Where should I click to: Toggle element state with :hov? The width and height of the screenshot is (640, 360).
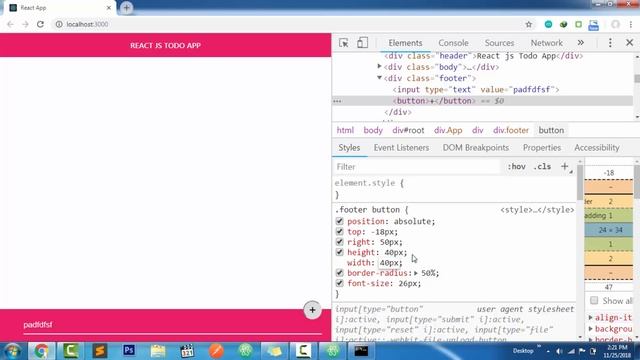coord(516,167)
